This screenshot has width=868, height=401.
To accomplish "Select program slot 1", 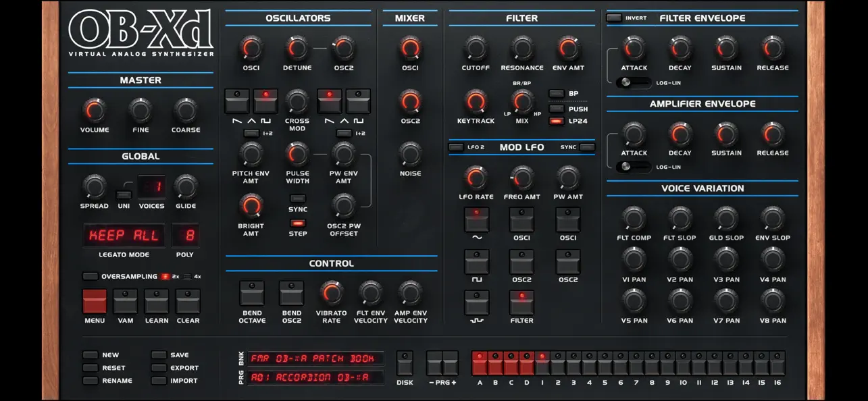I will [542, 363].
